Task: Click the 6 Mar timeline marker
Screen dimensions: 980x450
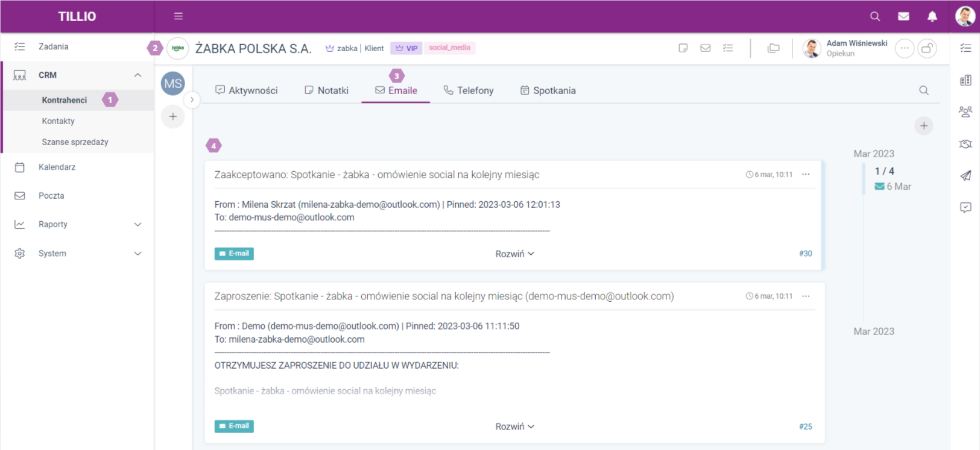Action: [x=893, y=187]
